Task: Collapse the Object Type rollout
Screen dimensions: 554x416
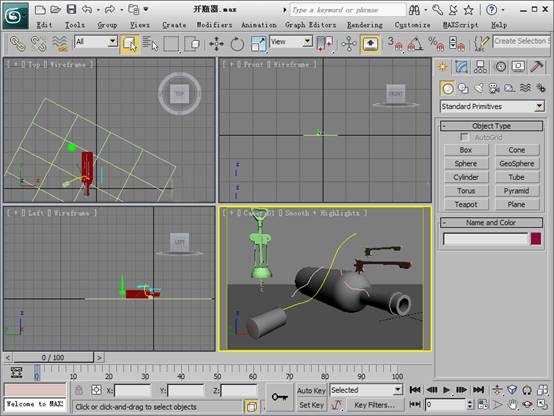Action: tap(491, 126)
